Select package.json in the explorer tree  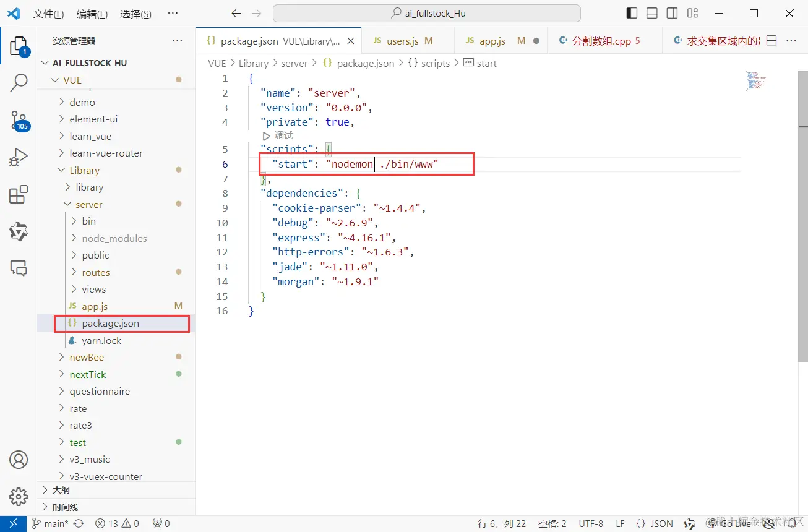116,323
